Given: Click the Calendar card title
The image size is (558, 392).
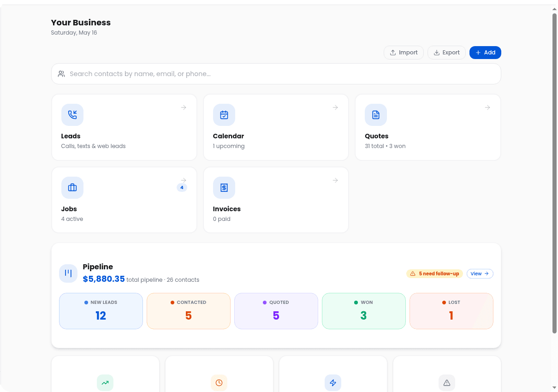Looking at the screenshot, I should [228, 136].
